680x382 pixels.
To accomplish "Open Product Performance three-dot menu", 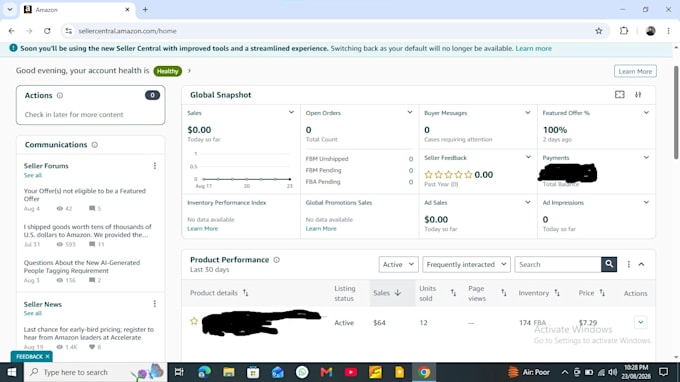I will pos(628,264).
